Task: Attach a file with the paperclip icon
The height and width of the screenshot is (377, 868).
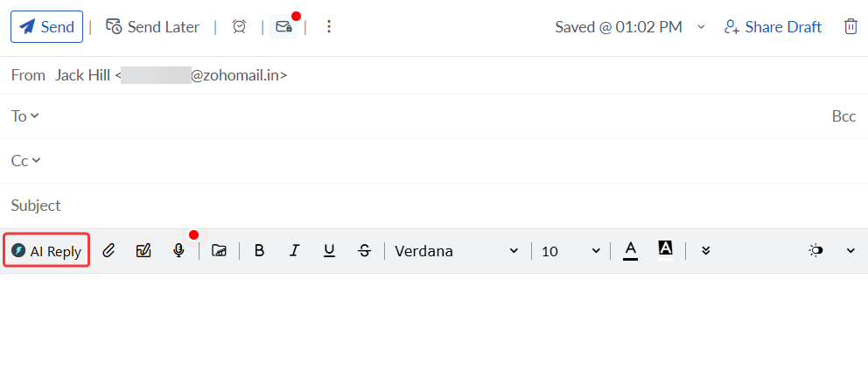Action: click(x=109, y=251)
